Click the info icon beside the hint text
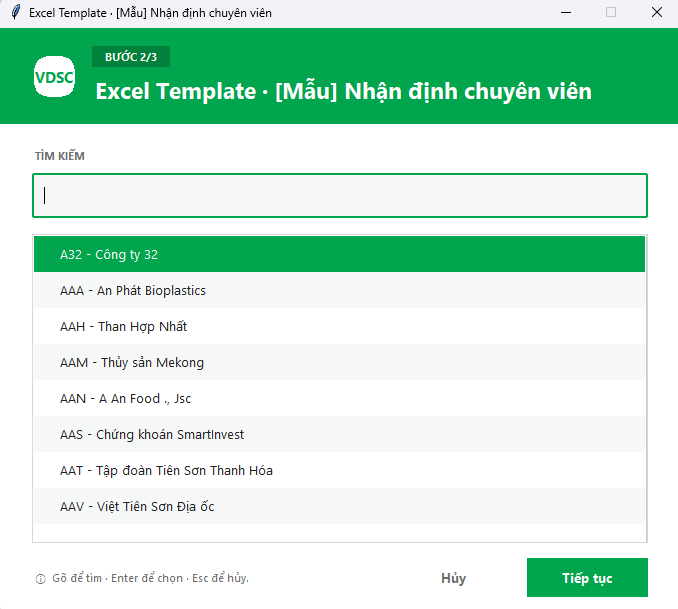The height and width of the screenshot is (609, 678). [40, 579]
